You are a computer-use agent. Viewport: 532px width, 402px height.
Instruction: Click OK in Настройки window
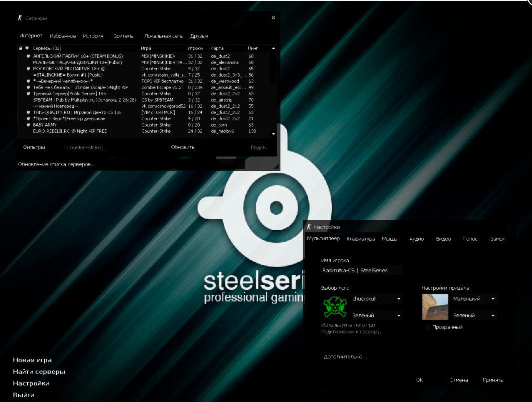point(419,380)
